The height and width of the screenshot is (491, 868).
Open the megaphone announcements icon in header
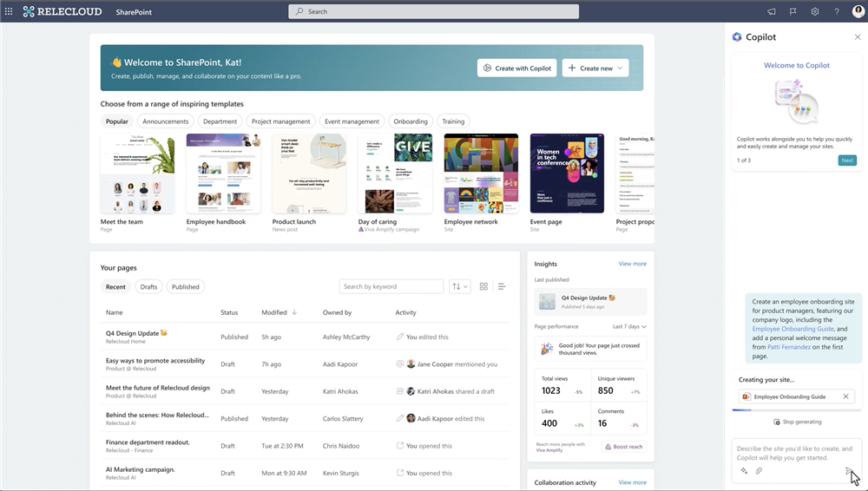coord(771,11)
